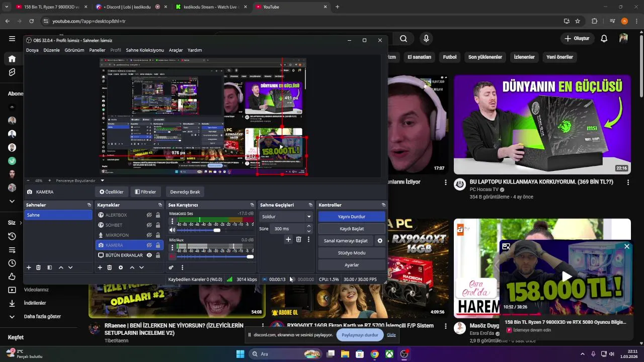Remove selected scene with trash icon
Screen dimensions: 644x362
(x=38, y=267)
